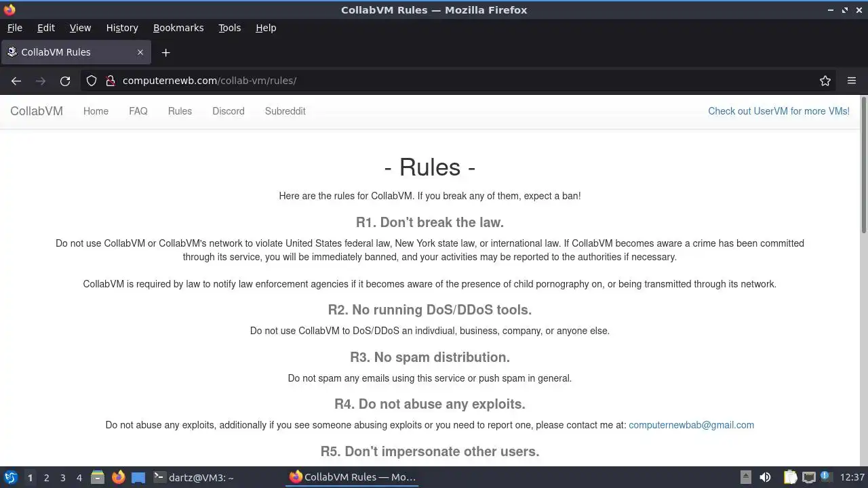
Task: Switch to workspace 2
Action: (x=46, y=478)
